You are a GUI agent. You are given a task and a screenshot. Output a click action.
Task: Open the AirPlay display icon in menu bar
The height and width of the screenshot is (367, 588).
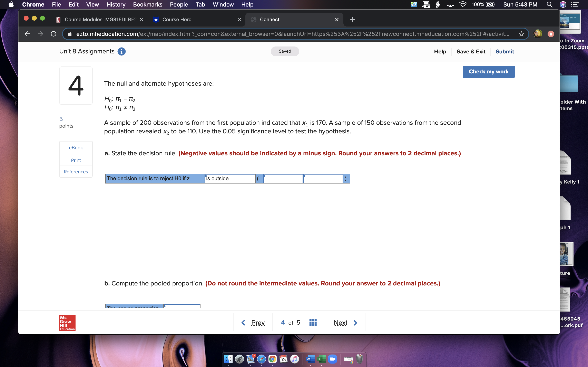coord(450,4)
